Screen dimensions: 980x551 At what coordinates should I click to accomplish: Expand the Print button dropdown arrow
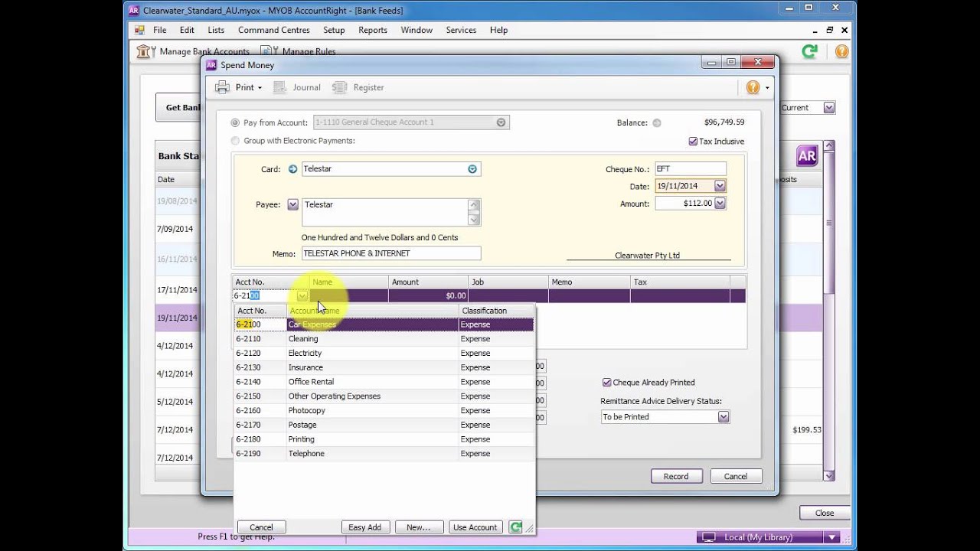click(260, 88)
